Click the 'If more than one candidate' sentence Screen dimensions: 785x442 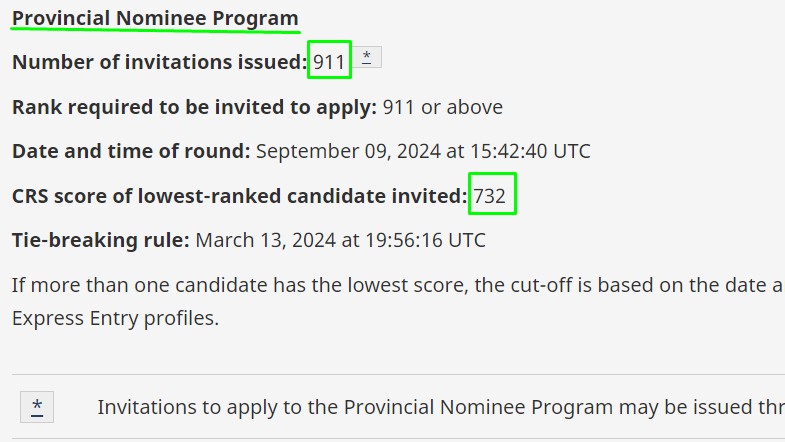click(x=398, y=285)
